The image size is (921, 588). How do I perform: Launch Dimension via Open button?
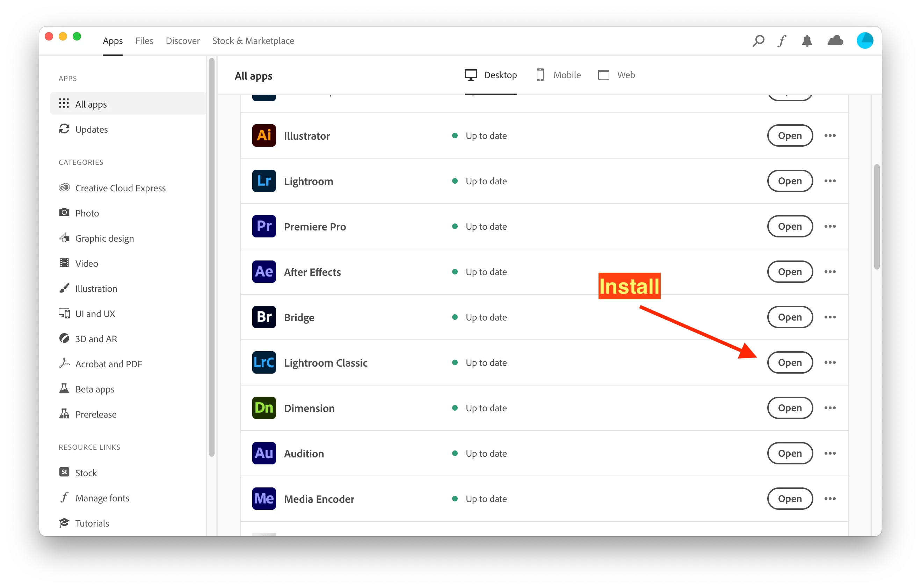(790, 408)
